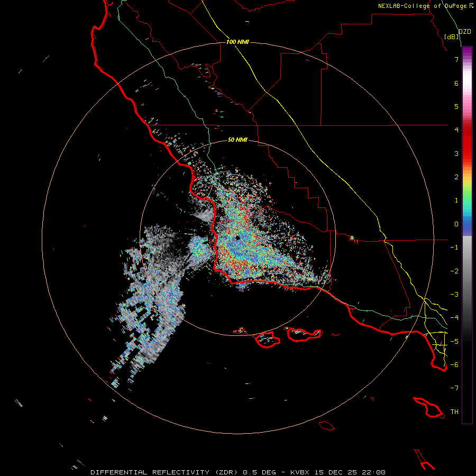Click the 0 value on the color scale
This screenshot has height=476, width=476.
[x=456, y=224]
